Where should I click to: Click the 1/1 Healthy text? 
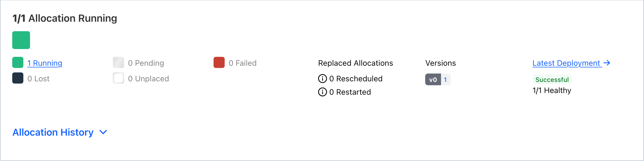tap(552, 91)
